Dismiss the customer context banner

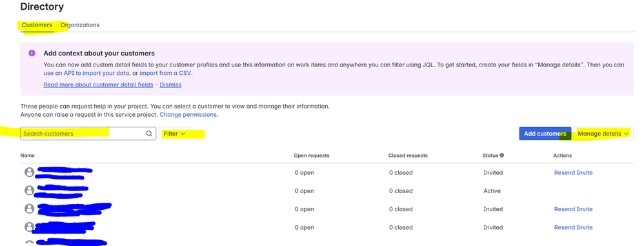[170, 85]
